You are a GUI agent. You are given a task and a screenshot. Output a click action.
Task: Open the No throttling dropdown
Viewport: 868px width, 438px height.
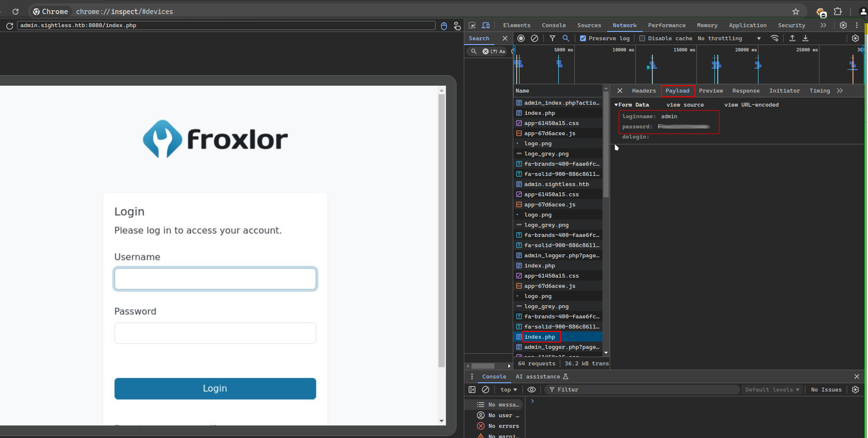click(729, 38)
